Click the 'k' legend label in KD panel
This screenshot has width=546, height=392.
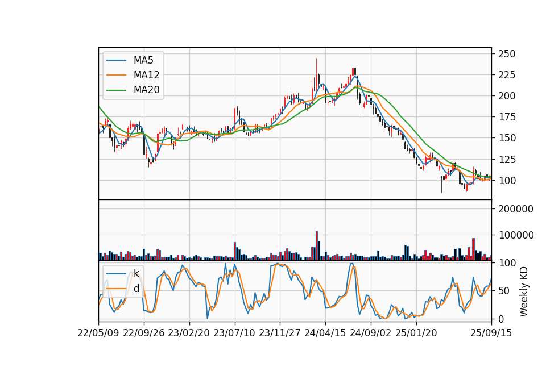136,273
